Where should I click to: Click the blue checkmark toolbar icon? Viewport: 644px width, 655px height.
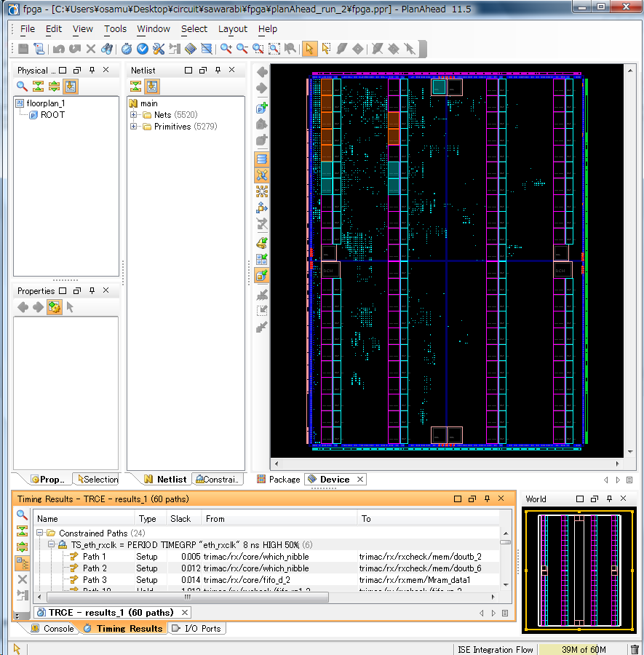143,49
